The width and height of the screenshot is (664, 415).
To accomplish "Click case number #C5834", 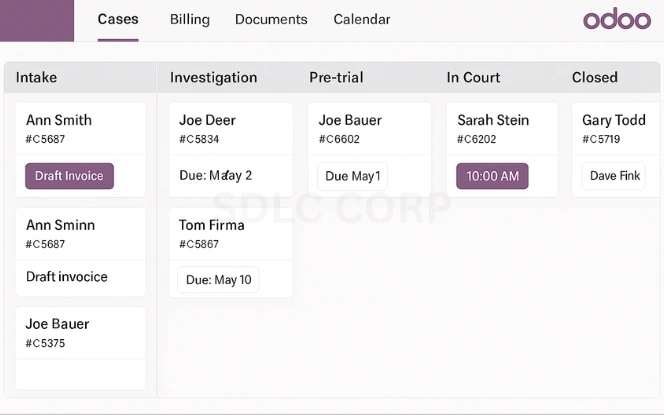I will [x=199, y=139].
